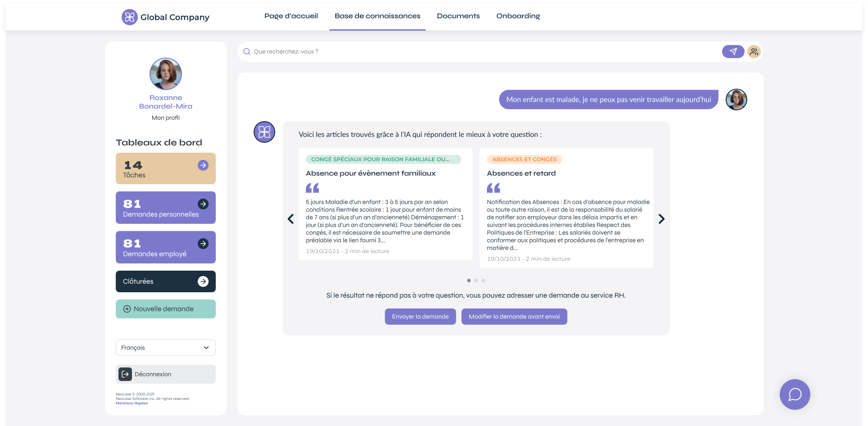This screenshot has height=426, width=868.
Task: Show previous articles with left chevron
Action: point(291,219)
